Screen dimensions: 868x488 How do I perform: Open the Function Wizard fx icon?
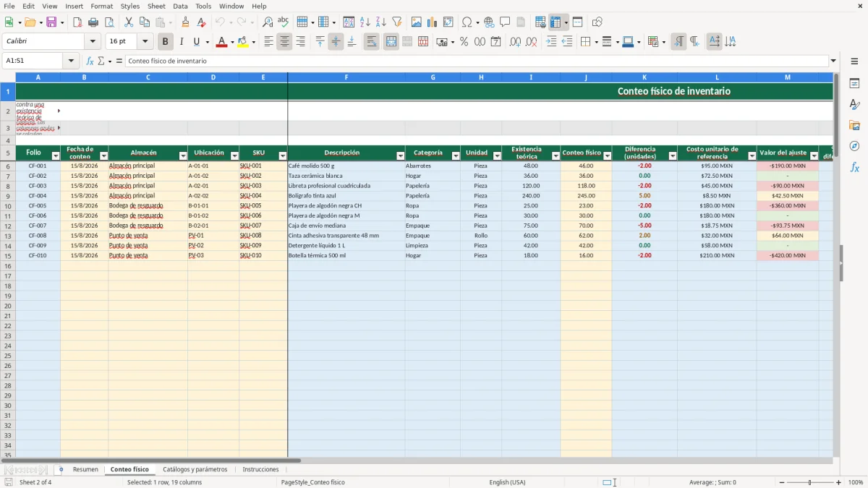(90, 61)
